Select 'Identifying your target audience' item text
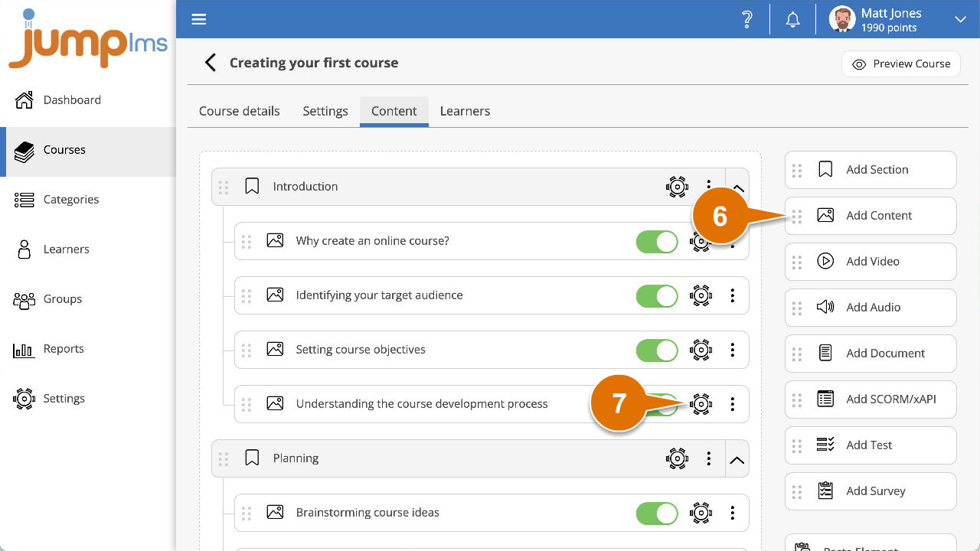This screenshot has width=980, height=551. coord(380,295)
